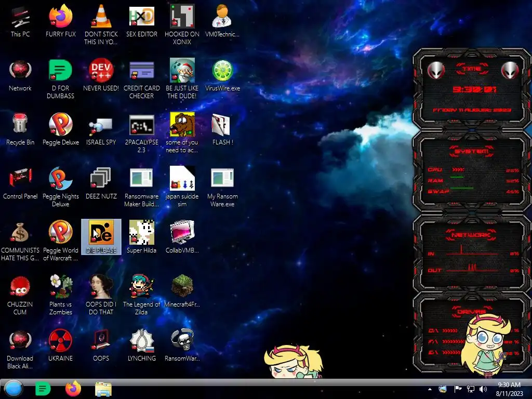The height and width of the screenshot is (399, 532).
Task: Open the volume speaker tray icon
Action: (483, 389)
